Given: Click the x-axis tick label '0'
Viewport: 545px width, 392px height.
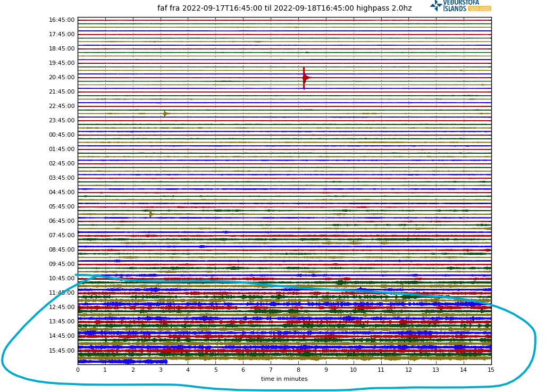Looking at the screenshot, I should (x=78, y=370).
